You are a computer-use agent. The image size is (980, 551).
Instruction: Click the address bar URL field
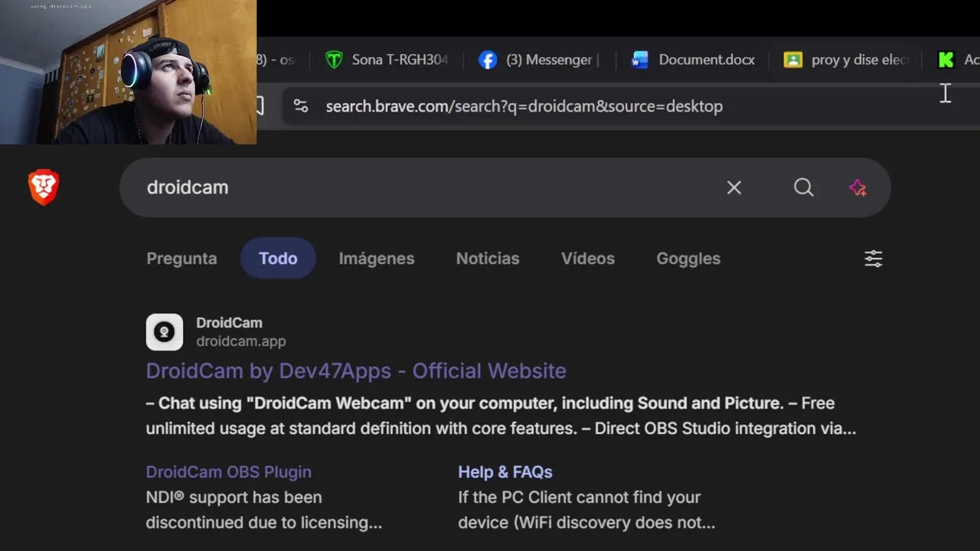[524, 106]
